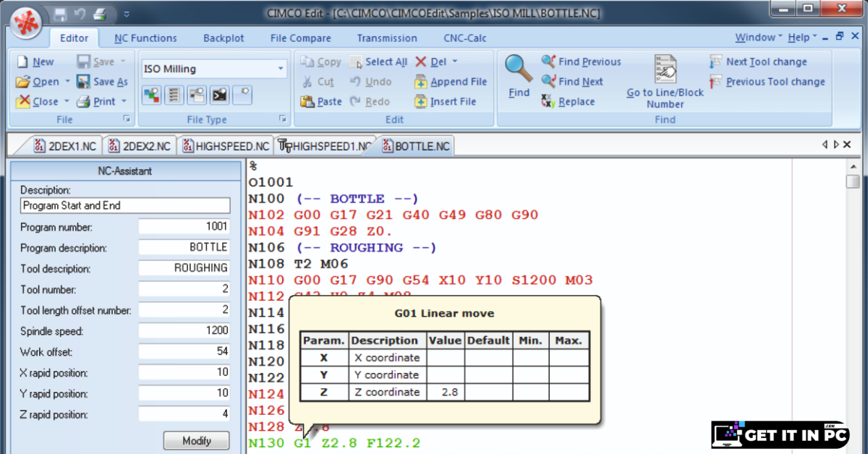Click the last file type setup icon
This screenshot has width=868, height=454.
(242, 95)
